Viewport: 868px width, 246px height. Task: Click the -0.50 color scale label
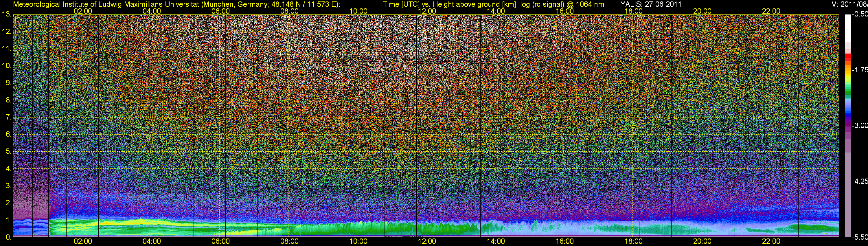860,14
